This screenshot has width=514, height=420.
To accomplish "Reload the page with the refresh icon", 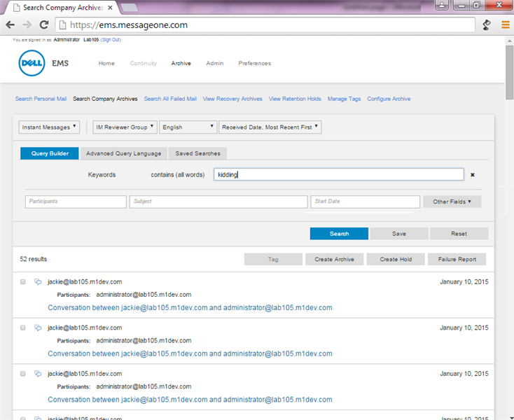I will click(x=44, y=25).
